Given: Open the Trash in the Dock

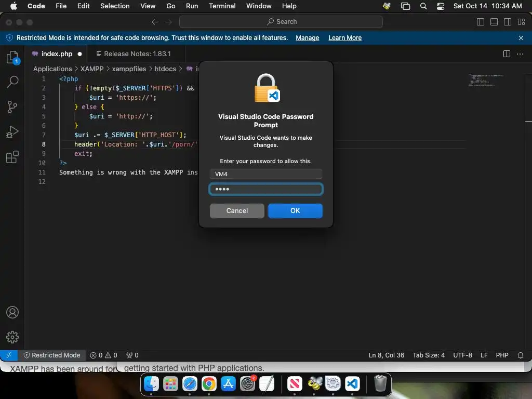Looking at the screenshot, I should [380, 384].
